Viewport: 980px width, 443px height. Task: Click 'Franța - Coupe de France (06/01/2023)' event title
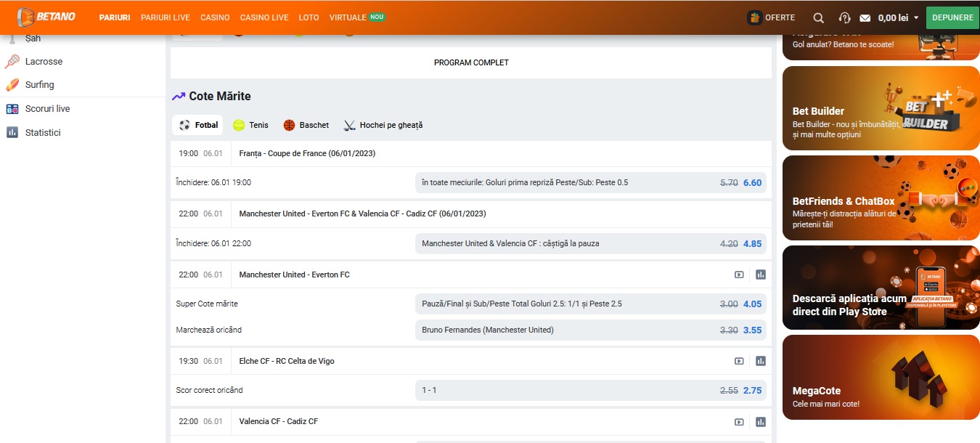(x=307, y=153)
